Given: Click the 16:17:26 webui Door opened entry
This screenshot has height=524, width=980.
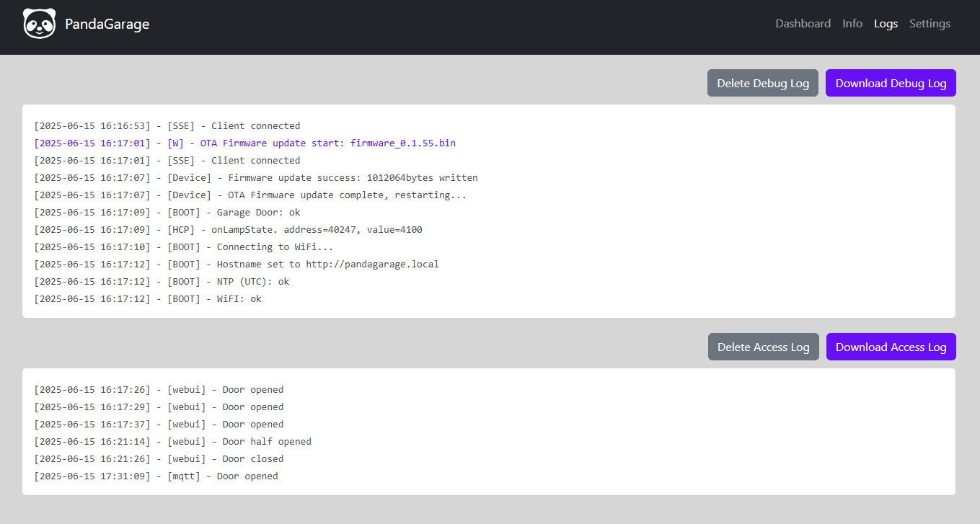Looking at the screenshot, I should [159, 390].
